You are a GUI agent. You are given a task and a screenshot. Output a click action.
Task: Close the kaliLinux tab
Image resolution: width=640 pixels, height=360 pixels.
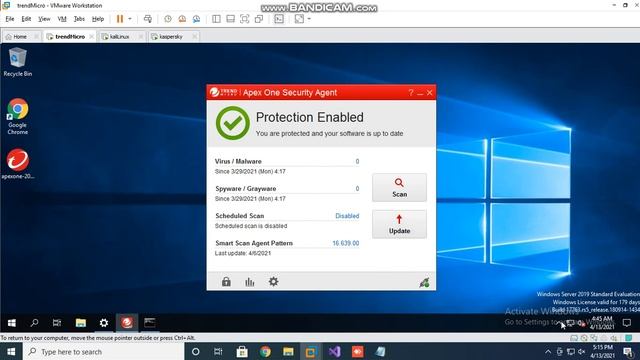click(141, 37)
